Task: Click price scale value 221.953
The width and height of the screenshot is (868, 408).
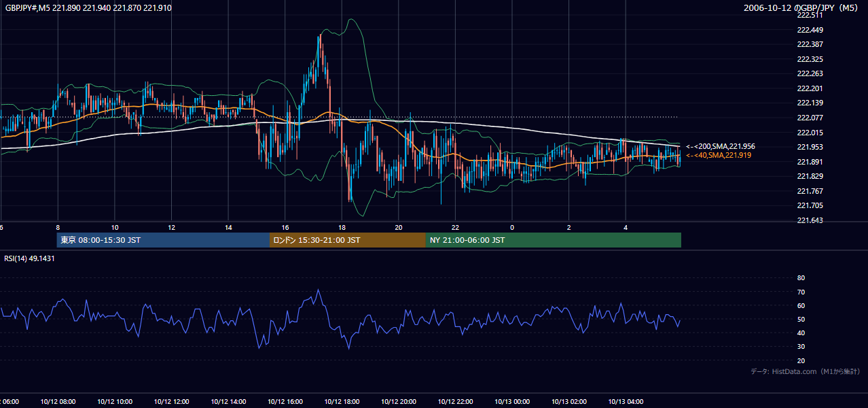Action: [810, 147]
